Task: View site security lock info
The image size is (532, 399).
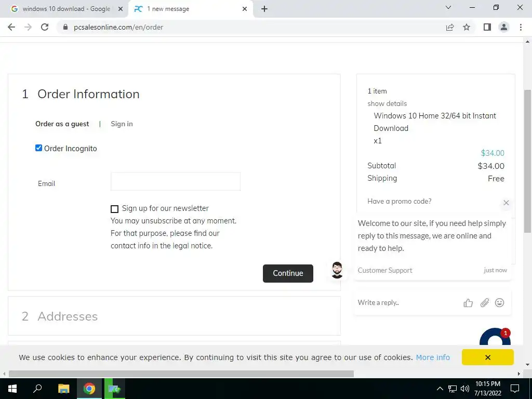Action: [65, 27]
